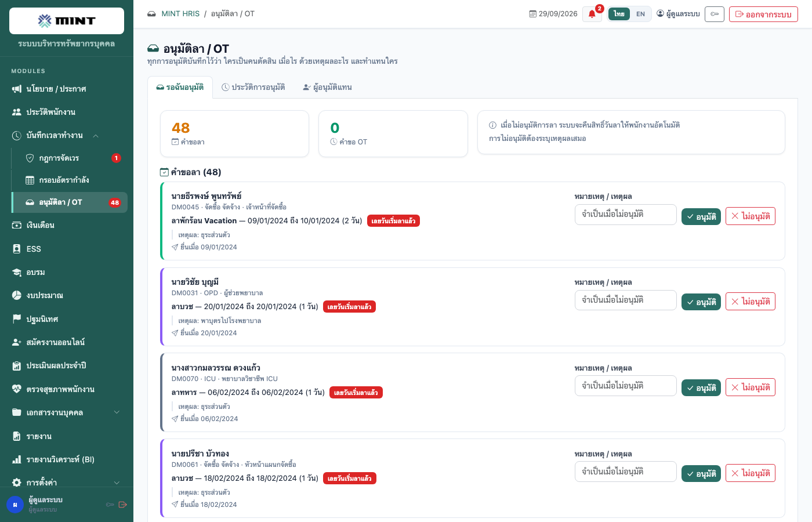This screenshot has height=522, width=812.
Task: Click key icon in sidebar footer
Action: (x=110, y=505)
